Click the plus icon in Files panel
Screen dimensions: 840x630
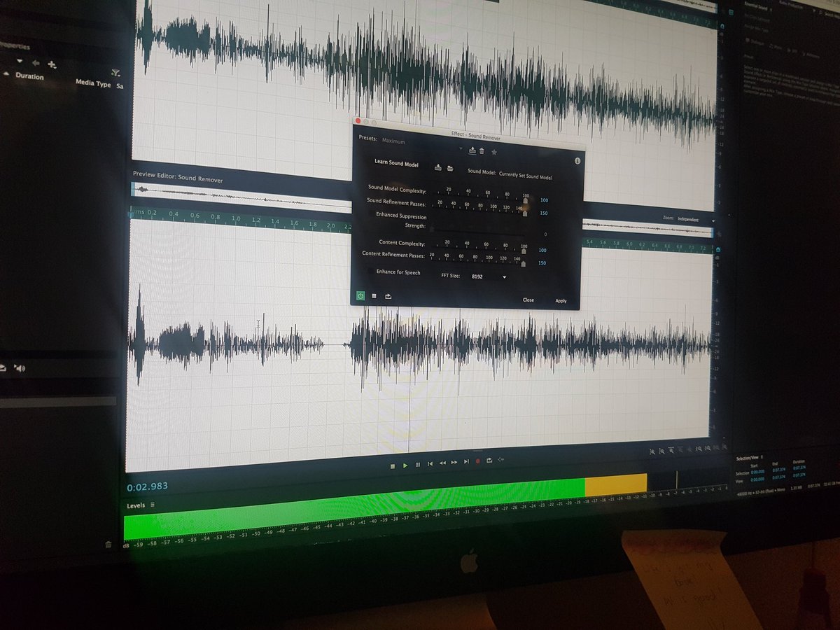(51, 64)
